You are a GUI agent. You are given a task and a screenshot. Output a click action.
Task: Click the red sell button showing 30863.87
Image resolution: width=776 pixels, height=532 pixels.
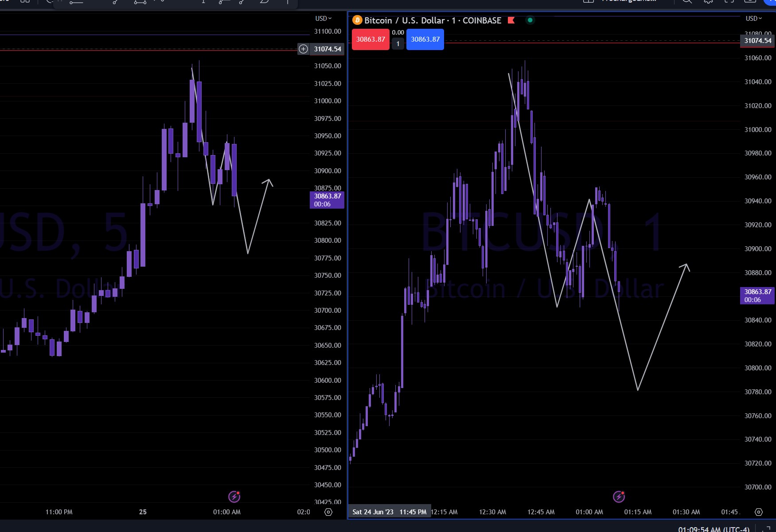click(370, 39)
